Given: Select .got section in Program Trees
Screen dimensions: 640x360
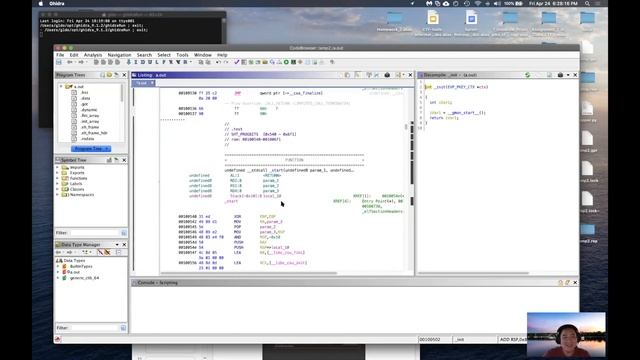Looking at the screenshot, I should [84, 104].
